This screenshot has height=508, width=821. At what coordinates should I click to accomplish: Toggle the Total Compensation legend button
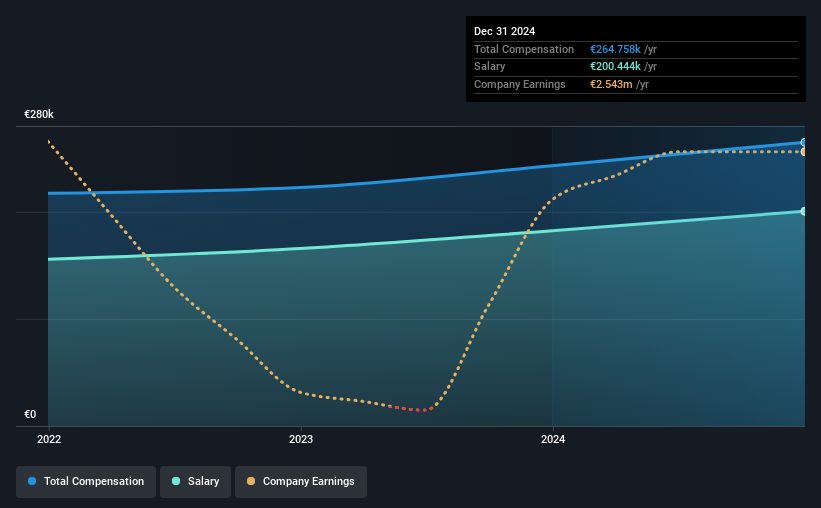[86, 481]
